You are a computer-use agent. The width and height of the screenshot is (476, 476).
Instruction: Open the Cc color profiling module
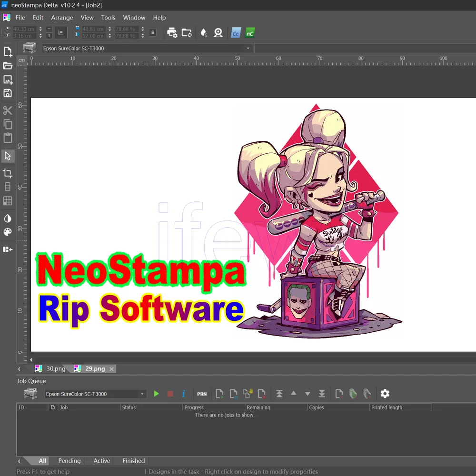(x=235, y=32)
